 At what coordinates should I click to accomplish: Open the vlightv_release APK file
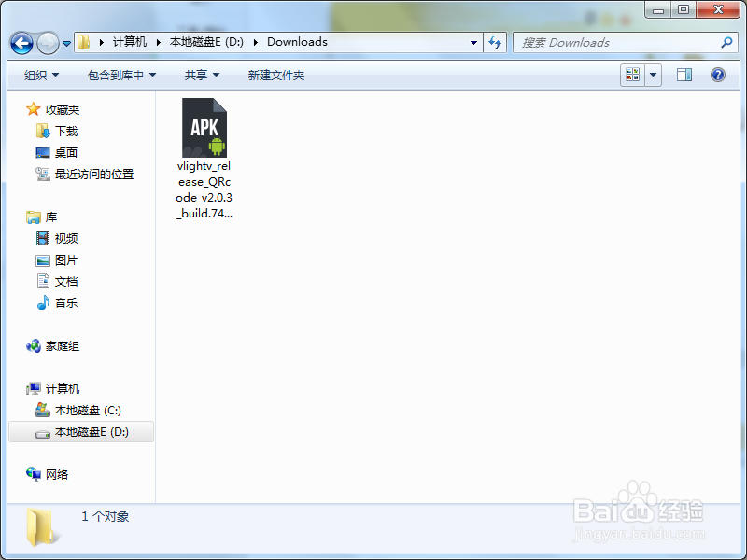204,126
